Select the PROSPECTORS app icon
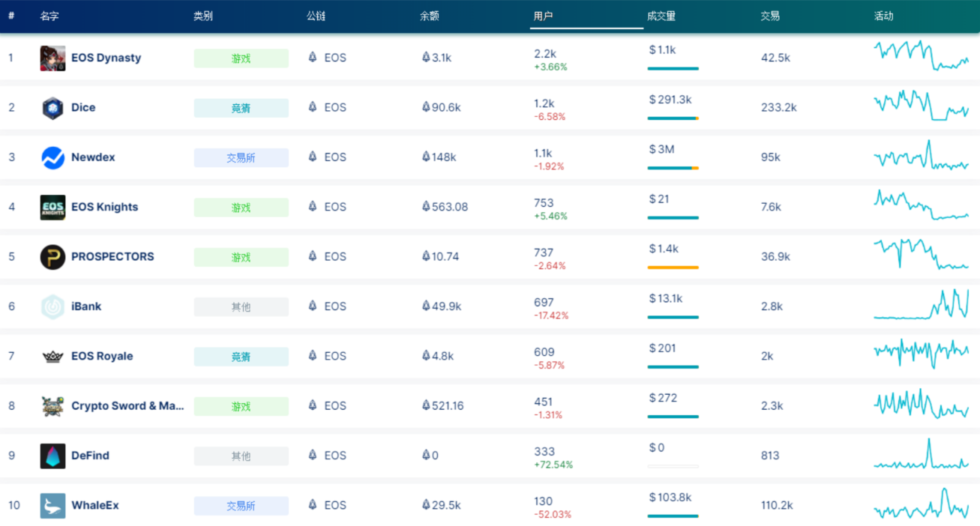 point(52,257)
